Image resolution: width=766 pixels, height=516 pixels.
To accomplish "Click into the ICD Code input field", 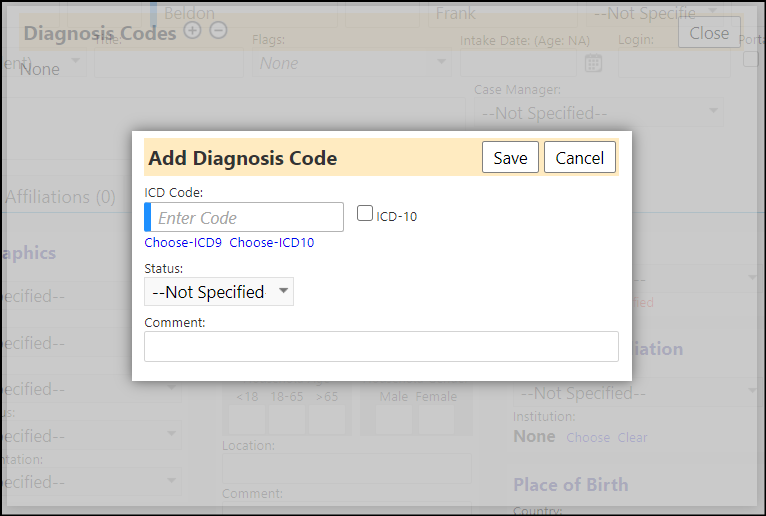I will pyautogui.click(x=244, y=217).
